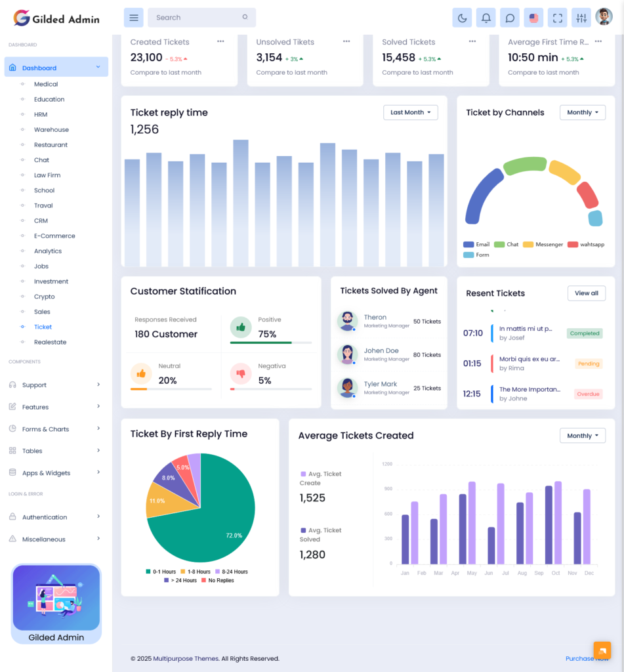Viewport: 624px width, 672px height.
Task: Toggle the sidebar with the hamburger icon
Action: pos(133,17)
